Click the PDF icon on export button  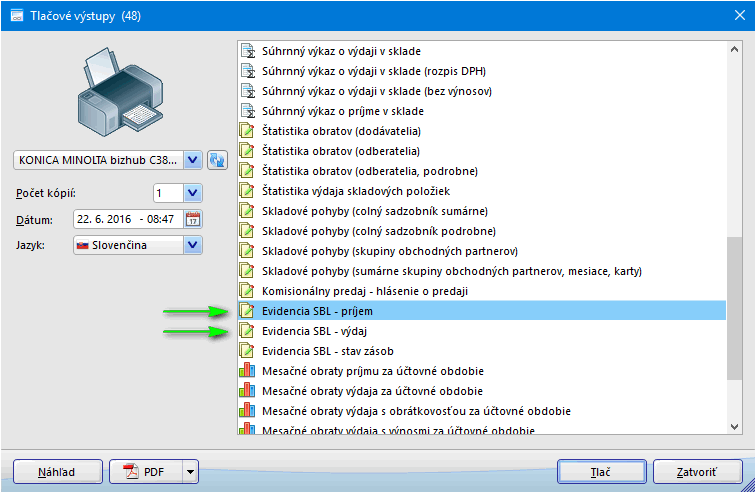coord(129,471)
